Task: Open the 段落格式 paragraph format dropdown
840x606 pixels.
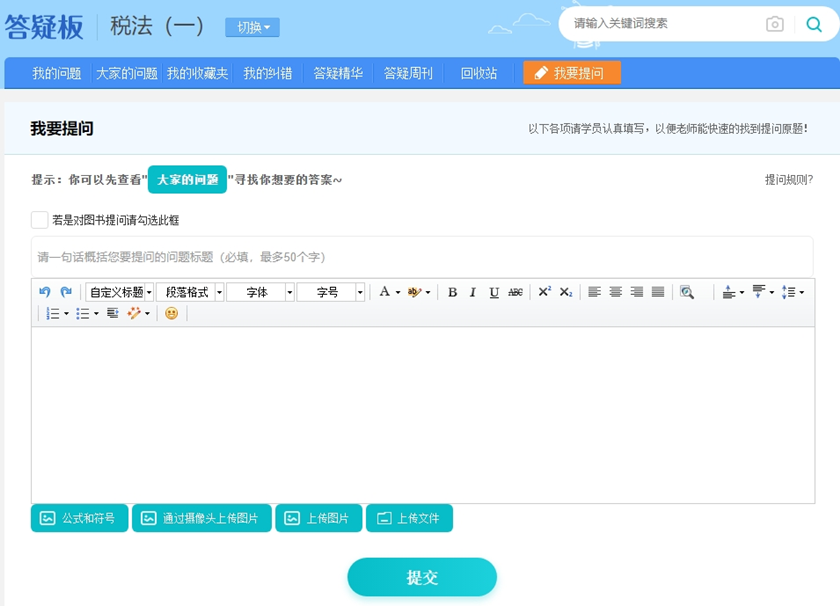Action: tap(190, 292)
